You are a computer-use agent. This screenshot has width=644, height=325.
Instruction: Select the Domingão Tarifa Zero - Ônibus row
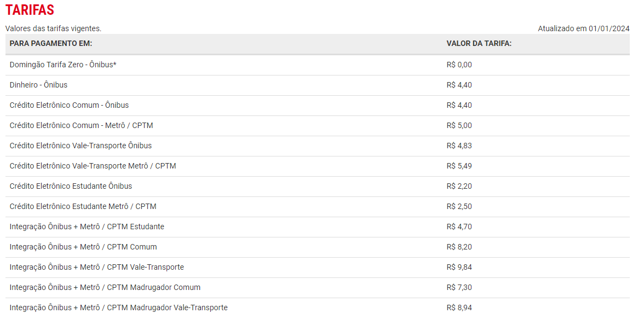[x=63, y=65]
